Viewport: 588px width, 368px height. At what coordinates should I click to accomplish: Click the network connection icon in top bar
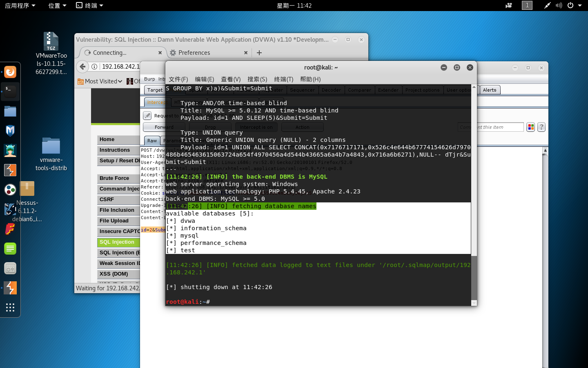pos(547,5)
